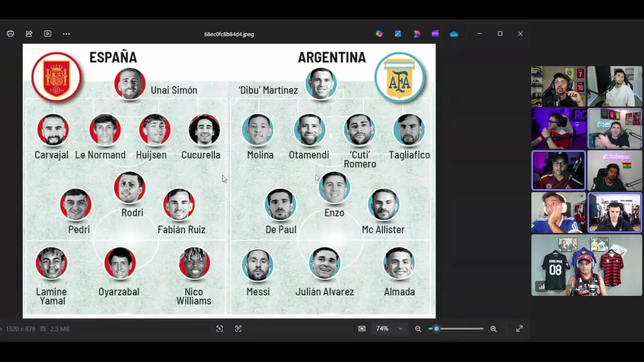Screen dimensions: 644x362
Task: Click the ESPAÑA heading text
Action: point(113,57)
